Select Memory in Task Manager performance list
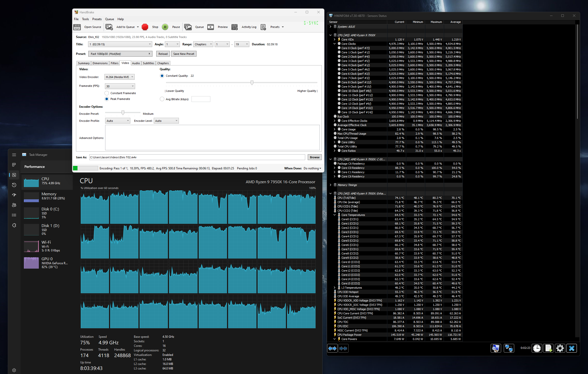The image size is (588, 374). pos(47,196)
